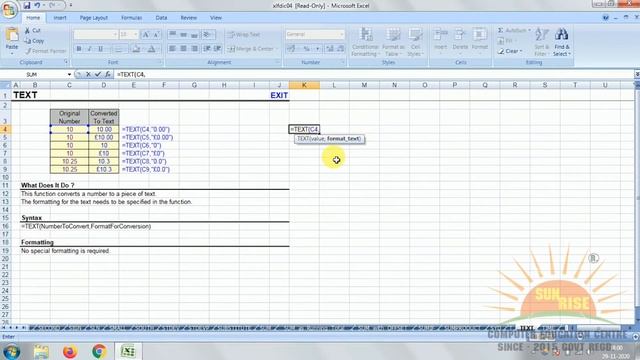This screenshot has height=360, width=640.
Task: Open Google Chrome from the taskbar
Action: (x=99, y=351)
